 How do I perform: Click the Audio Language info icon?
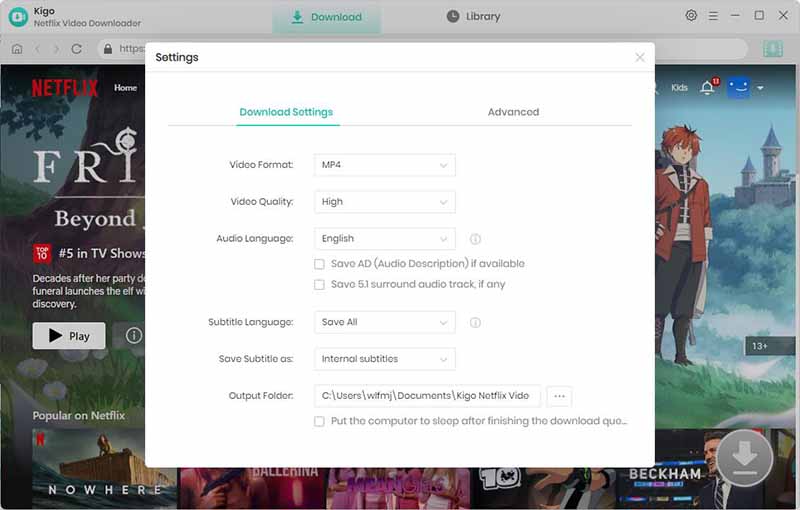(475, 239)
